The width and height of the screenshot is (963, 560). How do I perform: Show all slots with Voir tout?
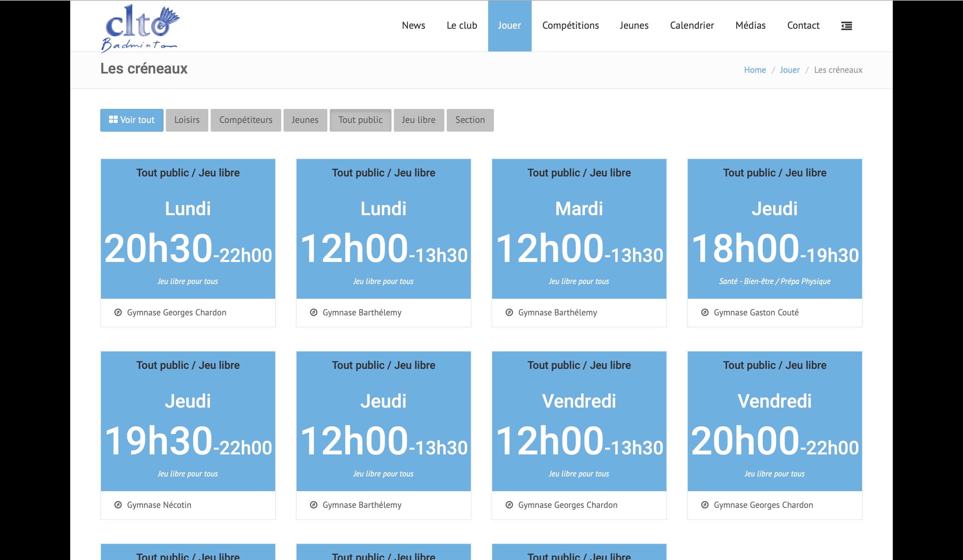click(132, 120)
